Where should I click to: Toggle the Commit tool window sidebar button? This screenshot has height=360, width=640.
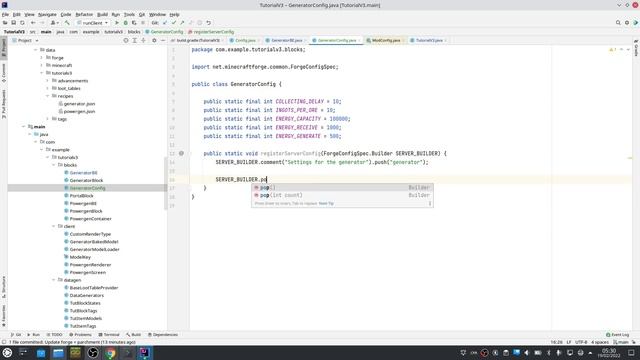(4, 73)
